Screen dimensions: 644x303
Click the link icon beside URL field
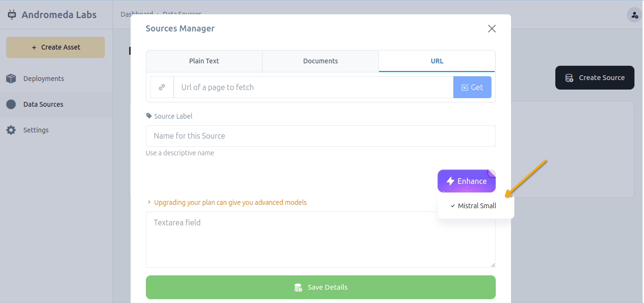[x=162, y=87]
